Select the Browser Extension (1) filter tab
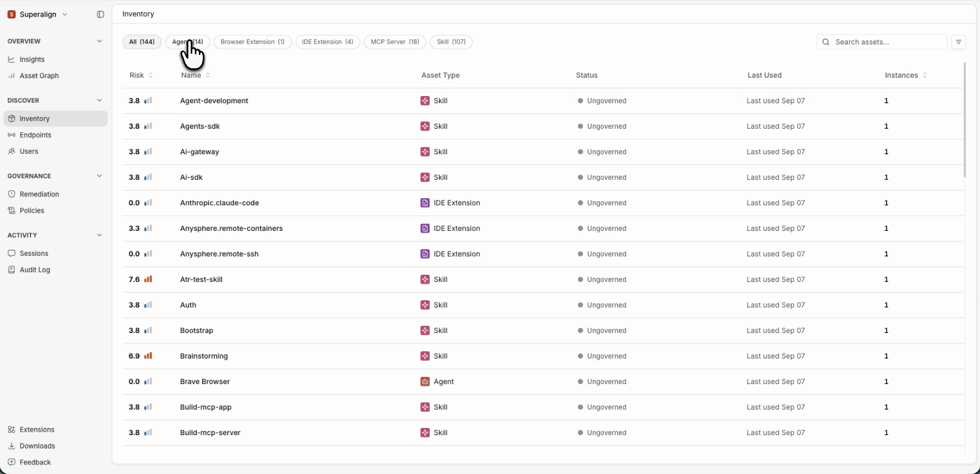 click(252, 42)
